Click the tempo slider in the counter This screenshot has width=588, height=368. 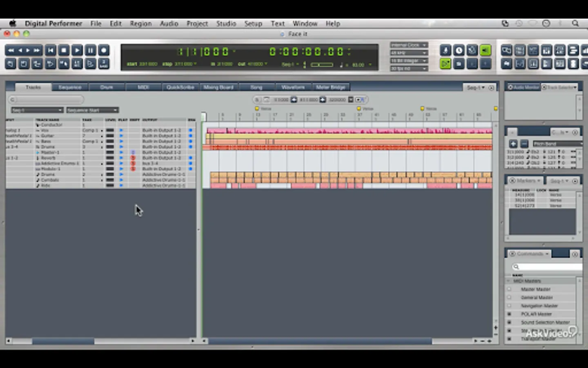(322, 65)
